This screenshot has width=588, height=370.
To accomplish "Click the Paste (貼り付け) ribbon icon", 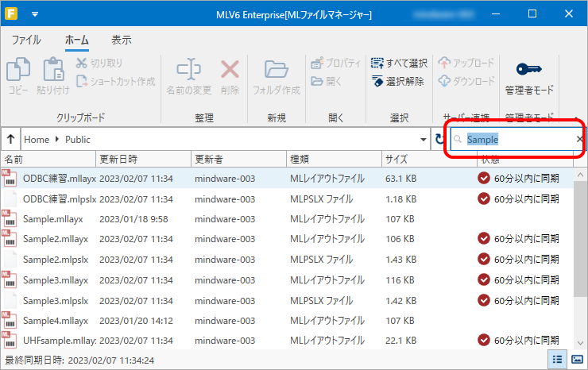I will click(53, 70).
